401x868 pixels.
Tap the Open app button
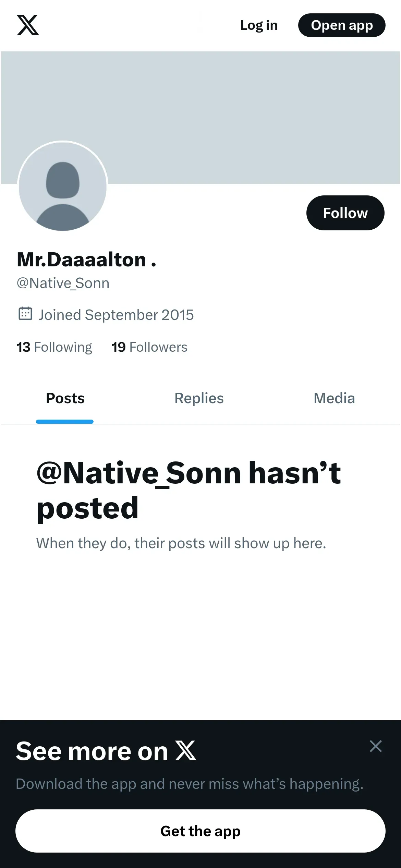point(342,25)
